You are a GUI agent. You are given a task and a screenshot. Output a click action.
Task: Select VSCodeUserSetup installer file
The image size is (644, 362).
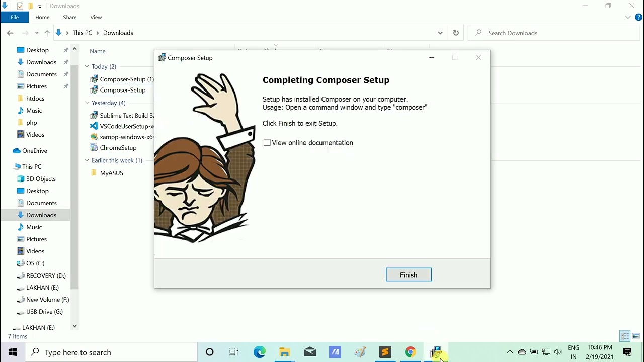[122, 127]
